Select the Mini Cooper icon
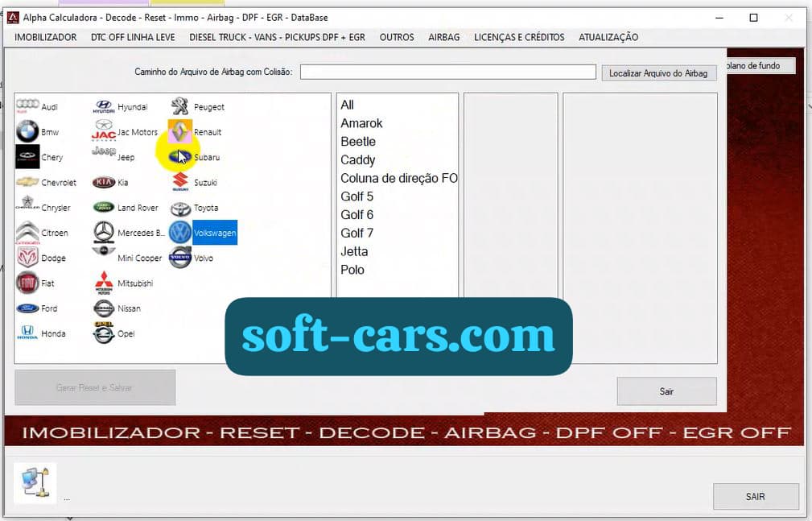Image resolution: width=812 pixels, height=521 pixels. point(104,251)
